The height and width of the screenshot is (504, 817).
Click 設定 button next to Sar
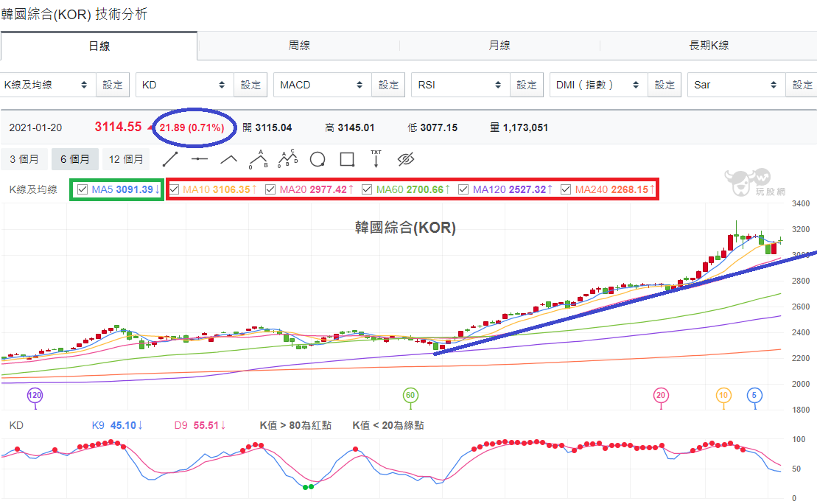[x=802, y=85]
